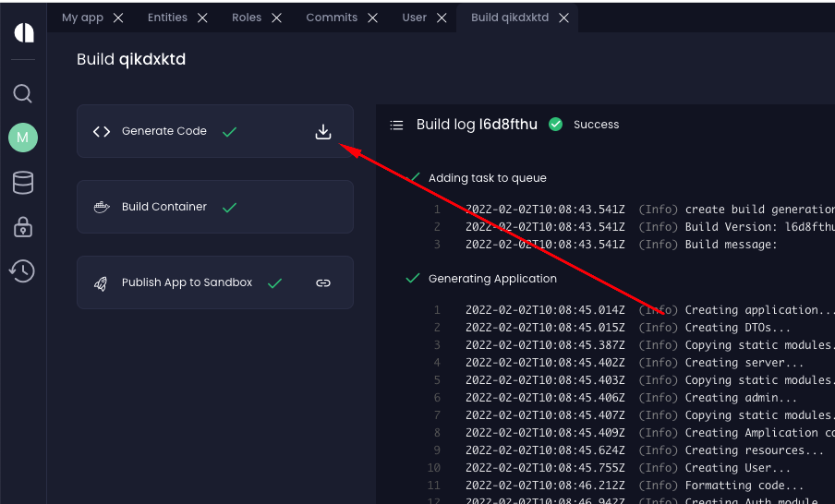Image resolution: width=835 pixels, height=504 pixels.
Task: Click the green check next to Build Container
Action: [229, 207]
